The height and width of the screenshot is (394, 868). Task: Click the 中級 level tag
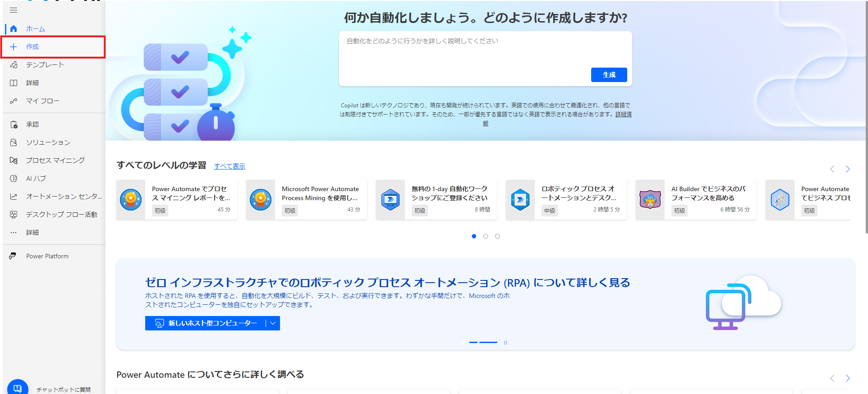tap(550, 211)
